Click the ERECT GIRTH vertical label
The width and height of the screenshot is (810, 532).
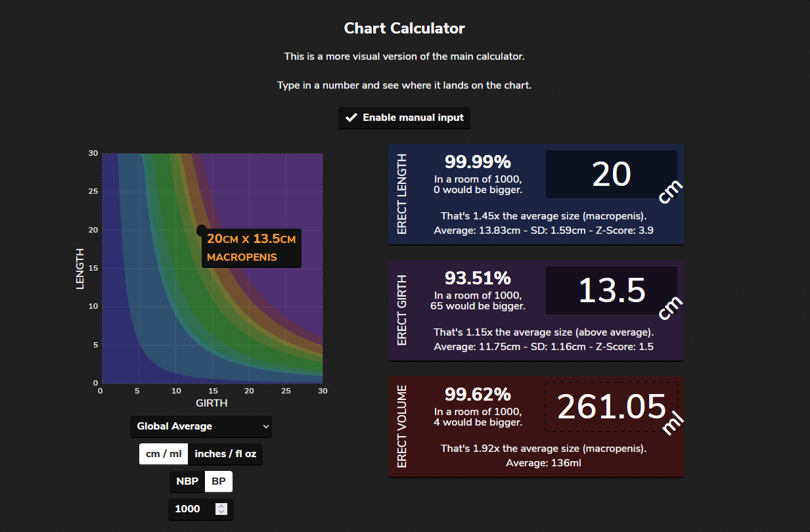click(402, 310)
